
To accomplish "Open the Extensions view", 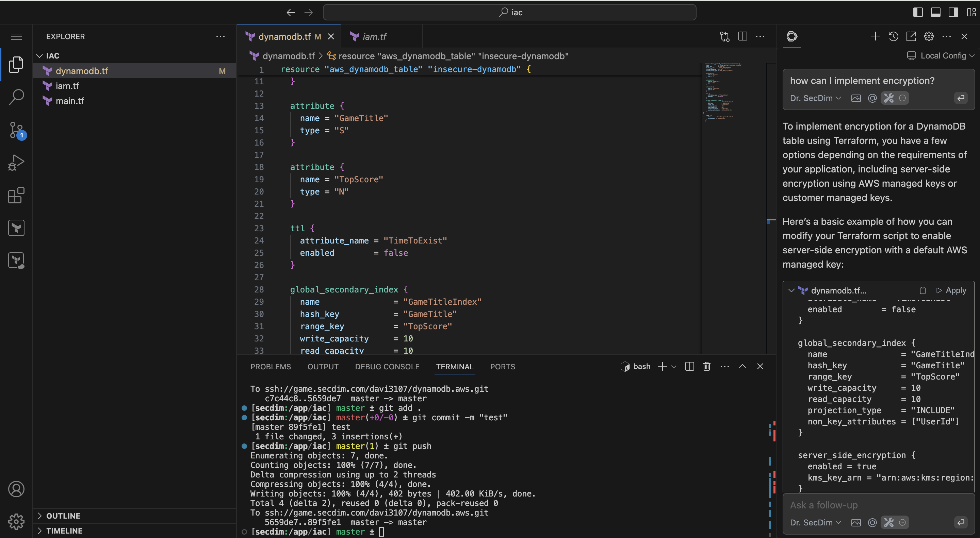I will [x=16, y=196].
